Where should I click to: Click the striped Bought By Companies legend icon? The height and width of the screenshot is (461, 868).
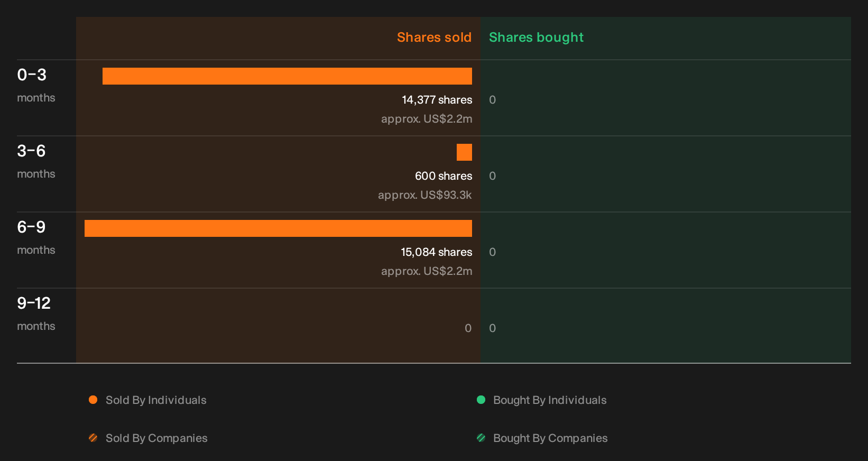481,438
